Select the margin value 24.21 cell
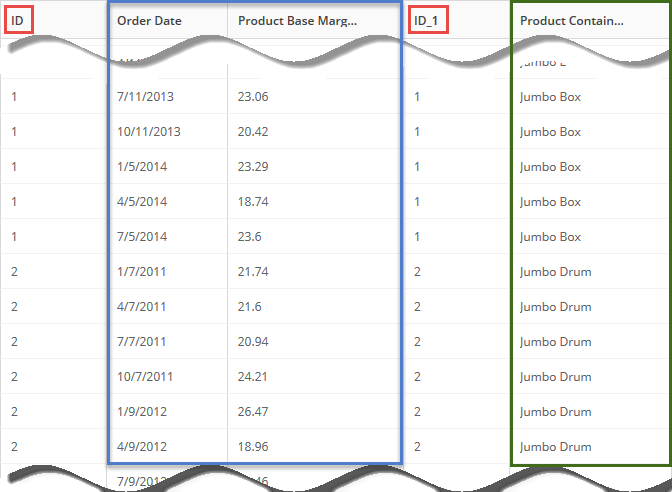672x492 pixels. (x=253, y=377)
